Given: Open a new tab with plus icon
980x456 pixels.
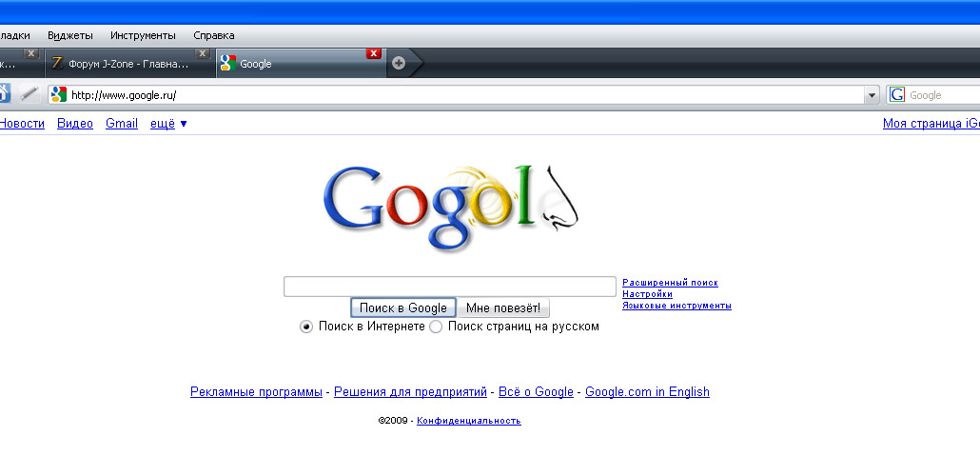Looking at the screenshot, I should click(x=399, y=63).
